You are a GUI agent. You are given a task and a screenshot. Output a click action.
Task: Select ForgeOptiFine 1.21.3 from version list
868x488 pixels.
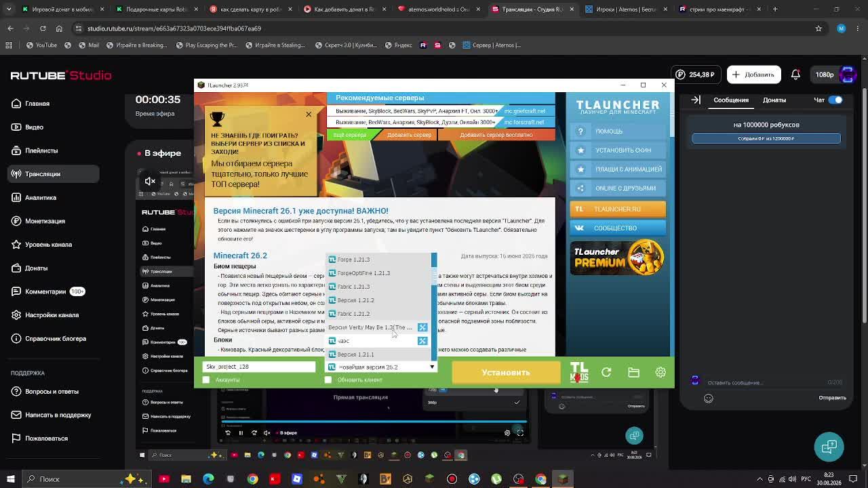(x=378, y=273)
